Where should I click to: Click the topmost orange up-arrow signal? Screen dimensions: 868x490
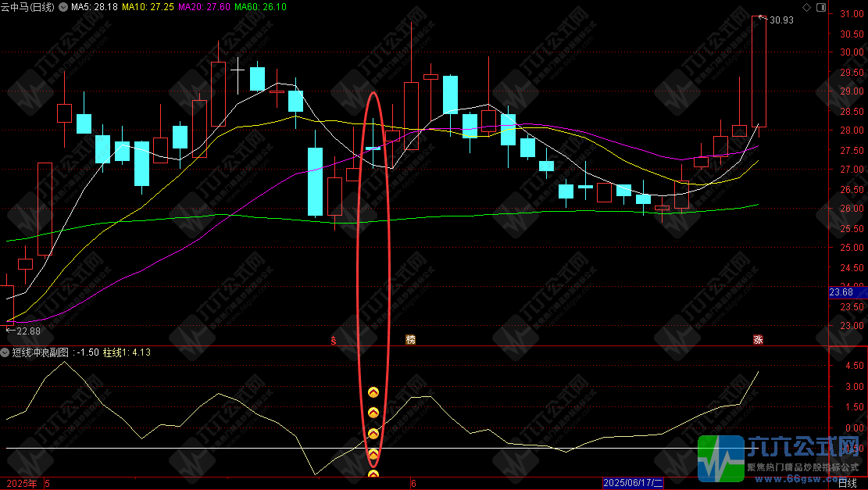tap(373, 392)
